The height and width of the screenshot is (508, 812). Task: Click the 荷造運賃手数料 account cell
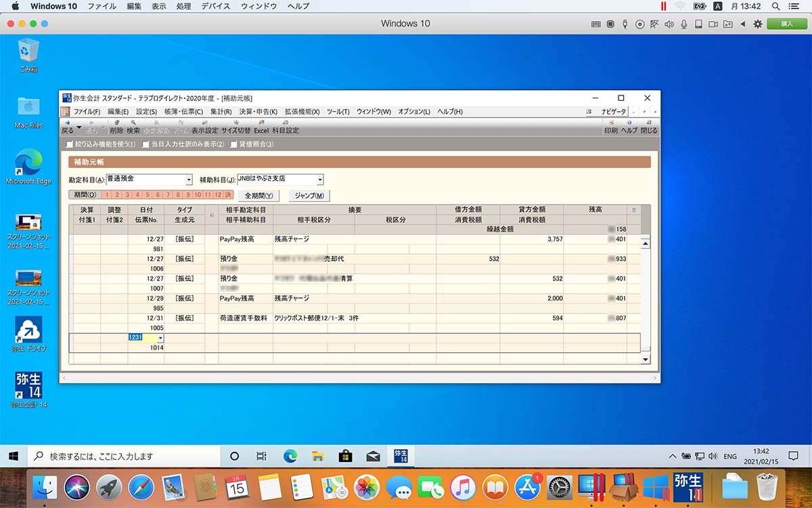tap(246, 318)
